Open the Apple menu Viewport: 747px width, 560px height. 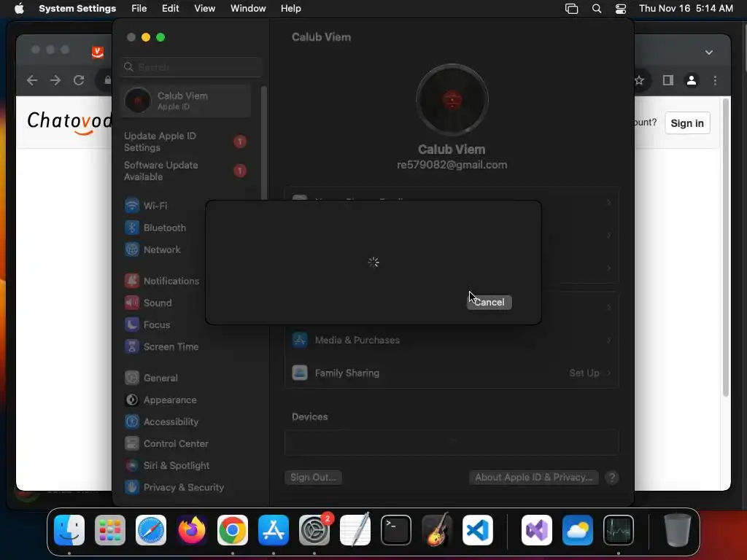(x=19, y=9)
